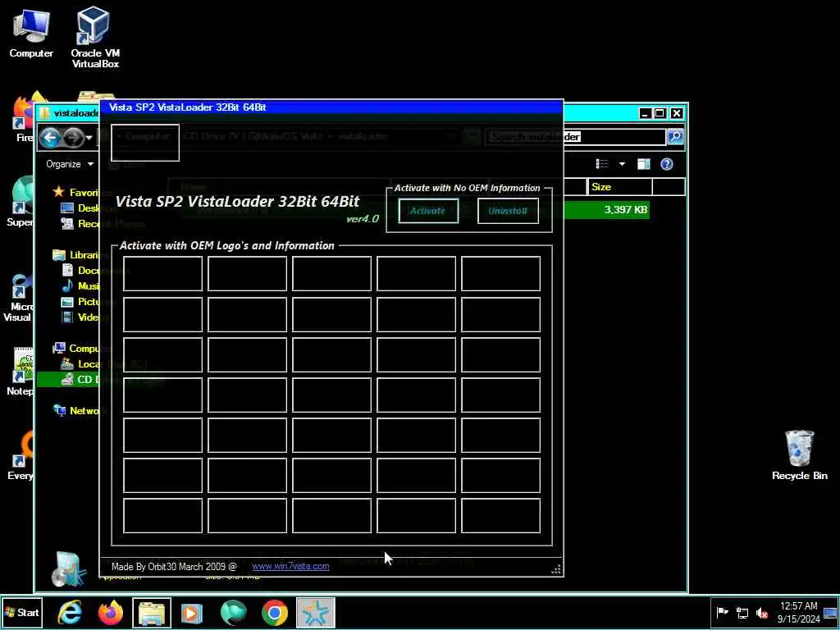
Task: Go forward in the Explorer window
Action: click(x=73, y=138)
